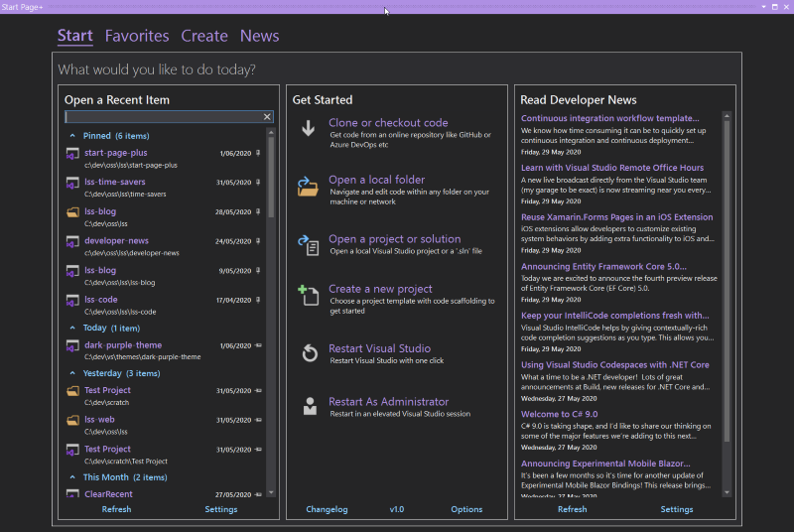The height and width of the screenshot is (532, 794).
Task: Switch to the News tab
Action: [259, 36]
